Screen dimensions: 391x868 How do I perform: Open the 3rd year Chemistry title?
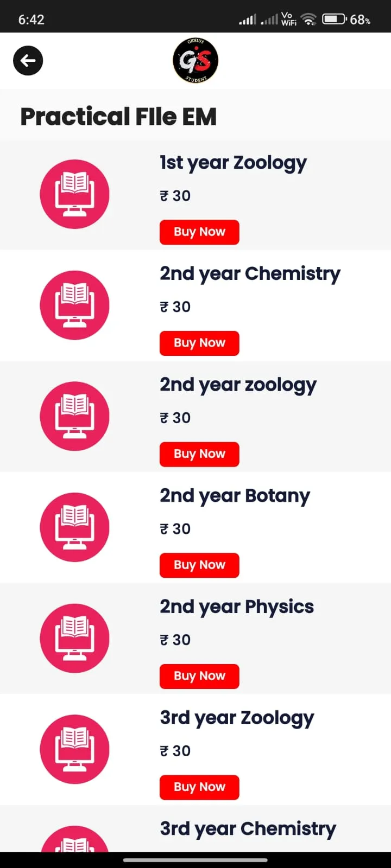248,829
